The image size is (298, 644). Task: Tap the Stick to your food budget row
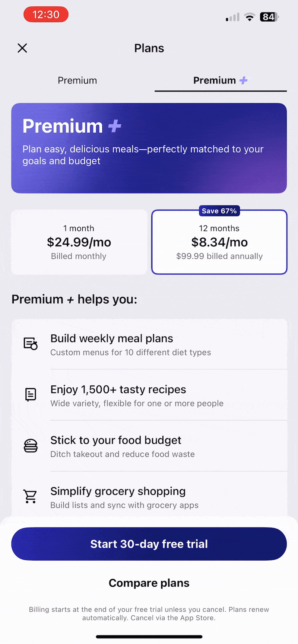point(149,446)
